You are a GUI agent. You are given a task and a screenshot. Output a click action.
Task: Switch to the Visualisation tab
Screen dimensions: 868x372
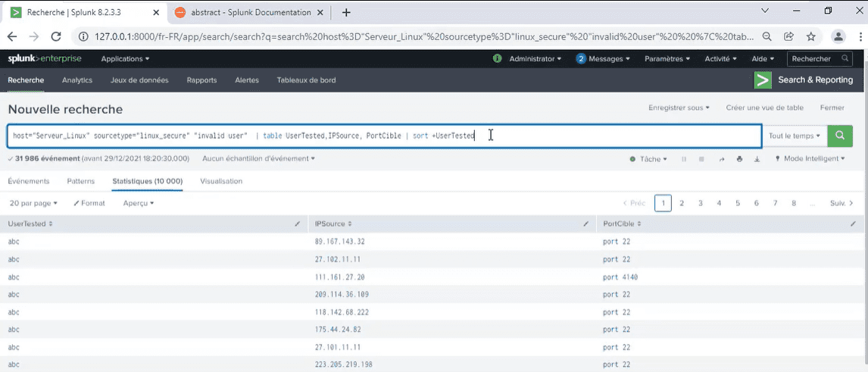click(x=221, y=181)
